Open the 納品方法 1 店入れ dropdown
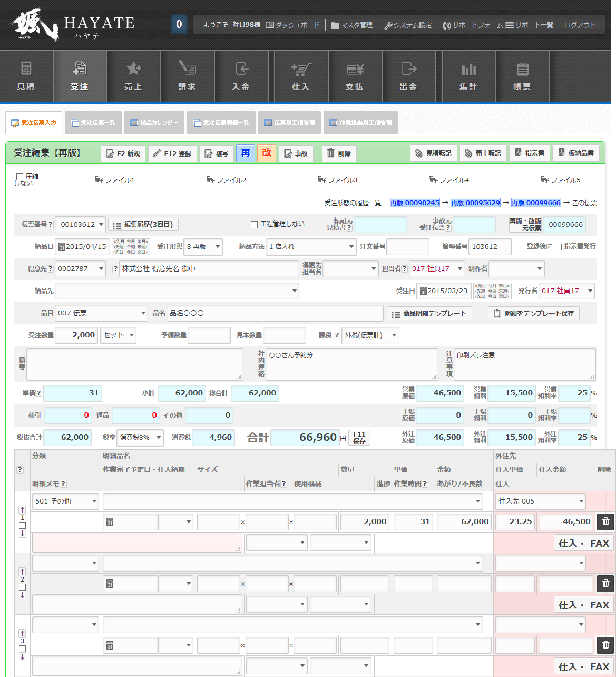Image resolution: width=616 pixels, height=677 pixels. pyautogui.click(x=311, y=247)
